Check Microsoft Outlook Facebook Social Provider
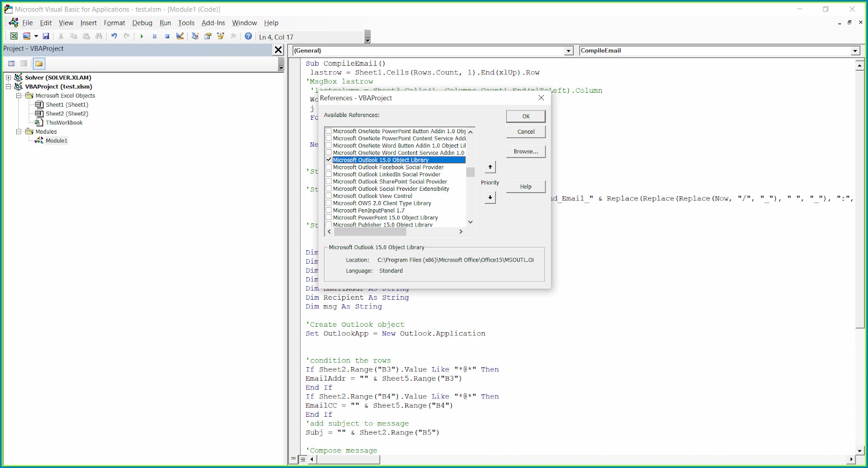868x468 pixels. 329,167
